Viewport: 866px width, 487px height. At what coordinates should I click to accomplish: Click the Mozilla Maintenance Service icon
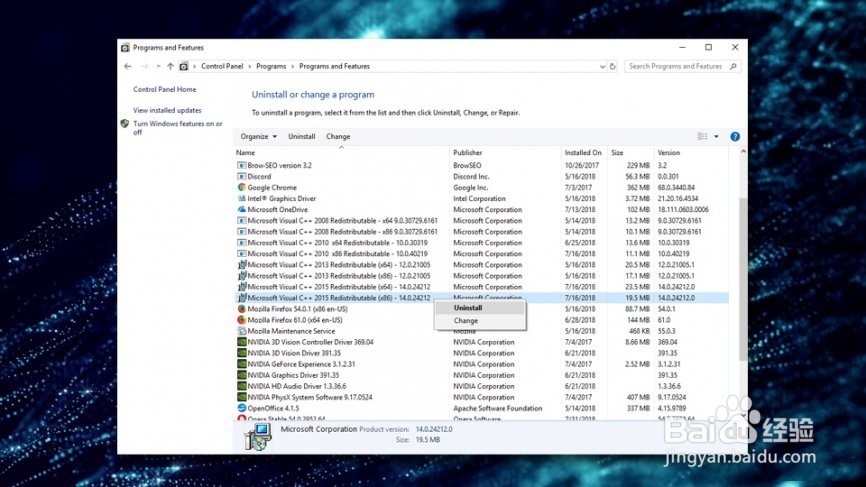[x=241, y=331]
